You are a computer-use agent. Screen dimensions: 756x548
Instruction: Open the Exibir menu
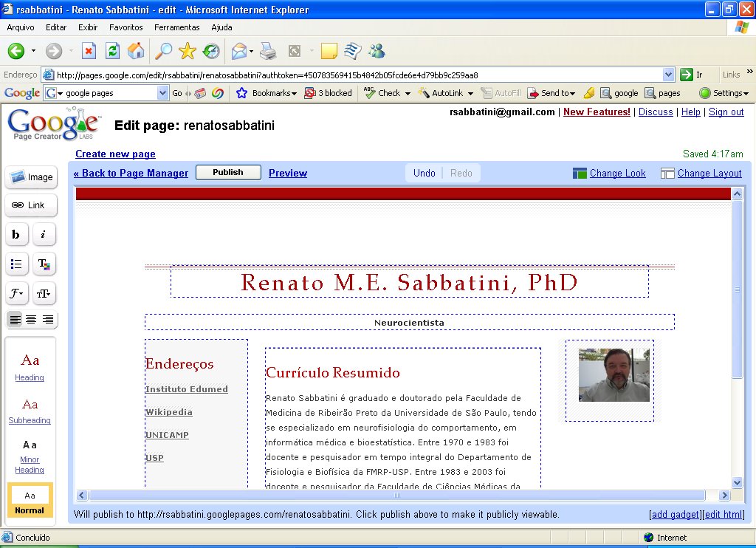point(88,27)
